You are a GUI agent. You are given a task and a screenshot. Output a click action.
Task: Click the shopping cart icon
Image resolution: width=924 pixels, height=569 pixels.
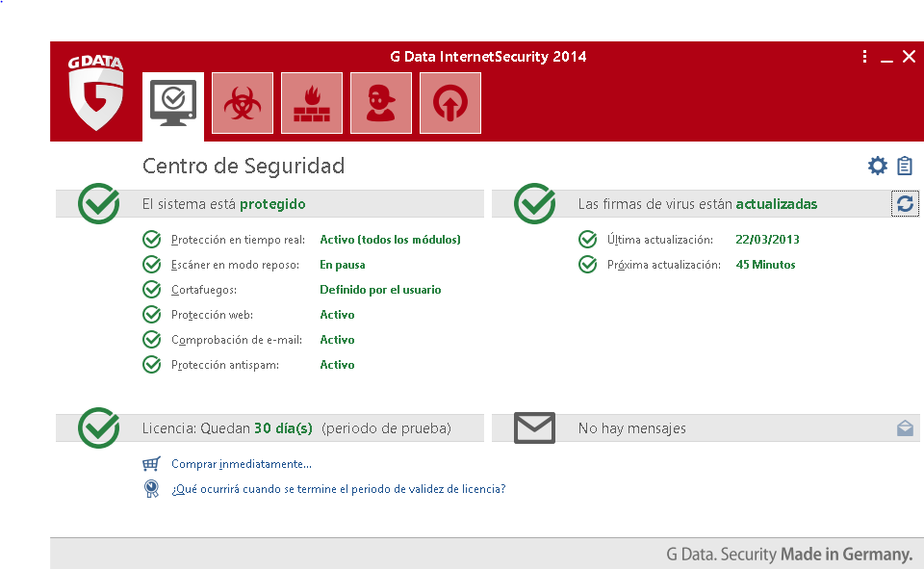click(151, 464)
